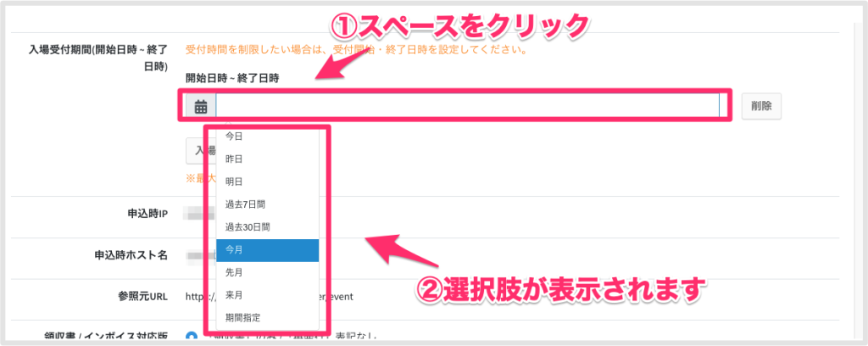Pick 来月 from the date presets
This screenshot has width=868, height=346.
click(267, 295)
